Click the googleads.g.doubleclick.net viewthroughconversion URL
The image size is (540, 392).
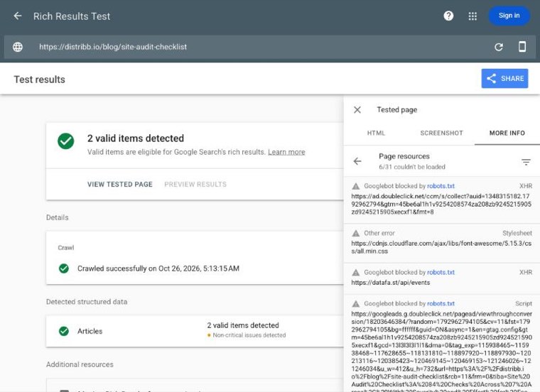[441, 351]
